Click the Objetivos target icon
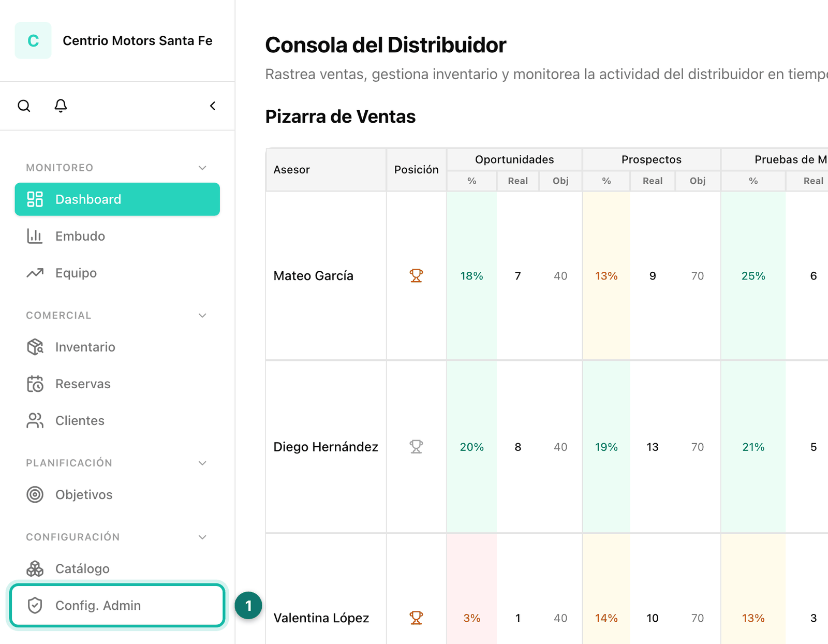Screen dimensions: 828x644 [35, 494]
